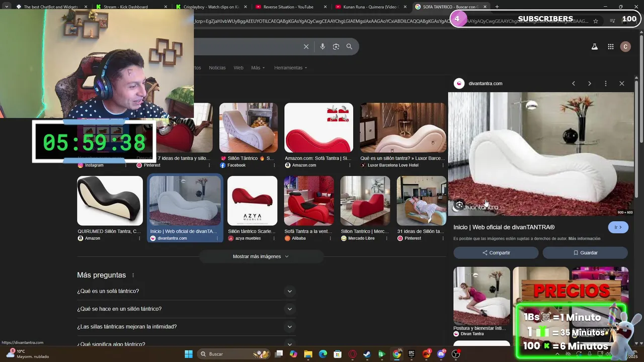644x362 pixels.
Task: Open Google account avatar menu
Action: click(x=625, y=47)
